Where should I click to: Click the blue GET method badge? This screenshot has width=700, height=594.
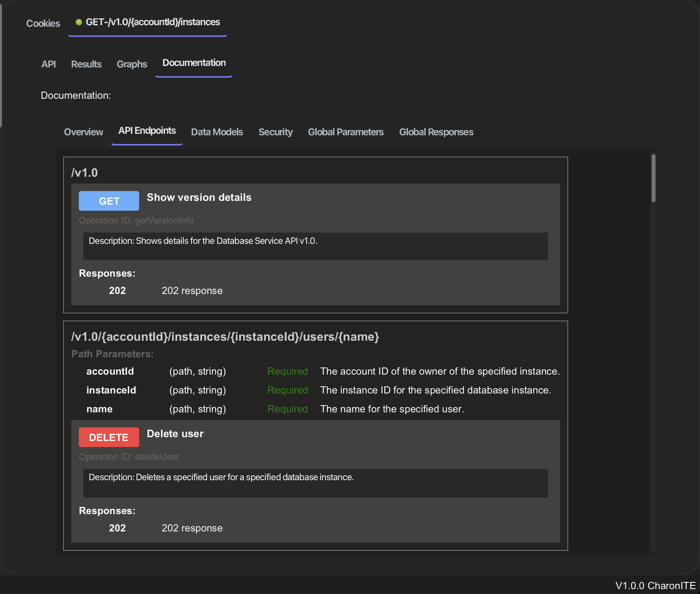109,201
